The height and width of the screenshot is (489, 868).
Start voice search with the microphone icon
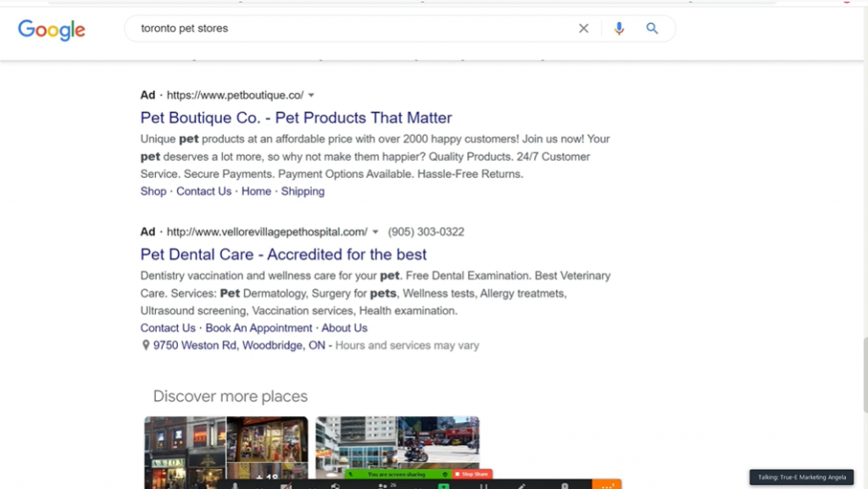pos(619,29)
